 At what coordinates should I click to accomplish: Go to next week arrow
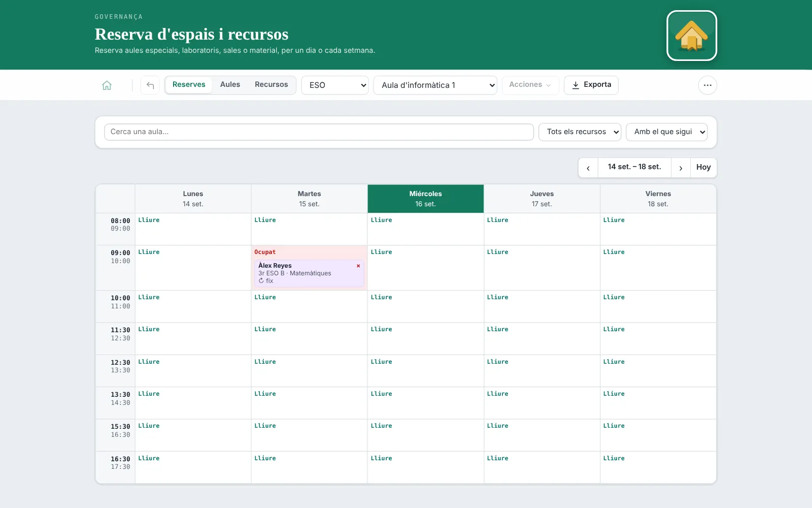681,168
